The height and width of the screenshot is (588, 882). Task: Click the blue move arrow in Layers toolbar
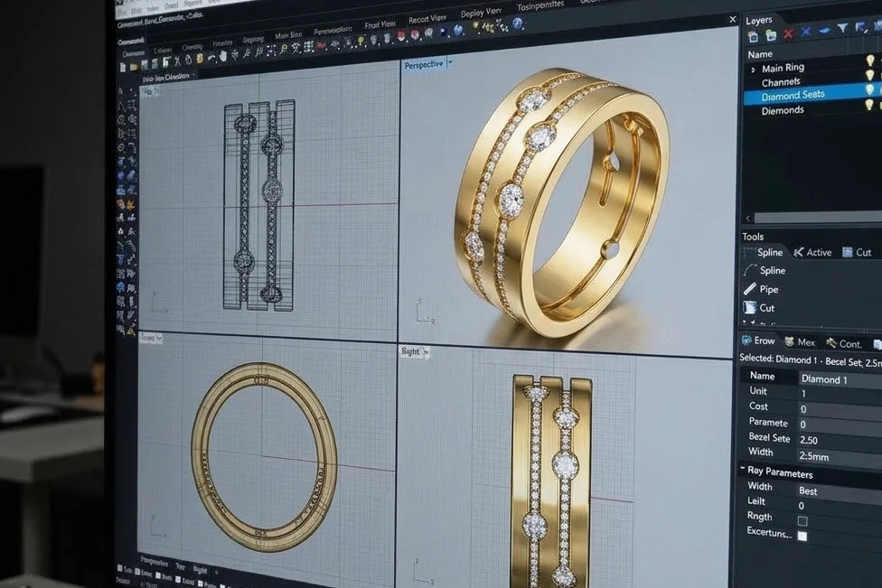pyautogui.click(x=825, y=30)
